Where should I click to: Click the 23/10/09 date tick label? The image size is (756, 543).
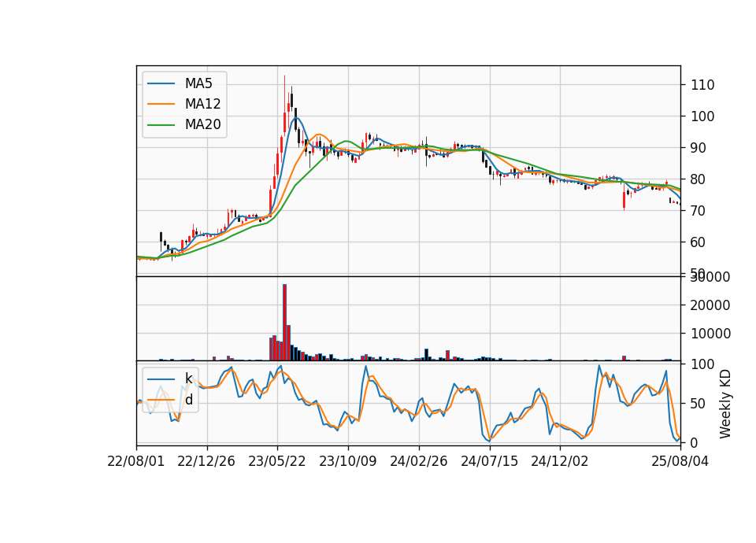(x=347, y=461)
